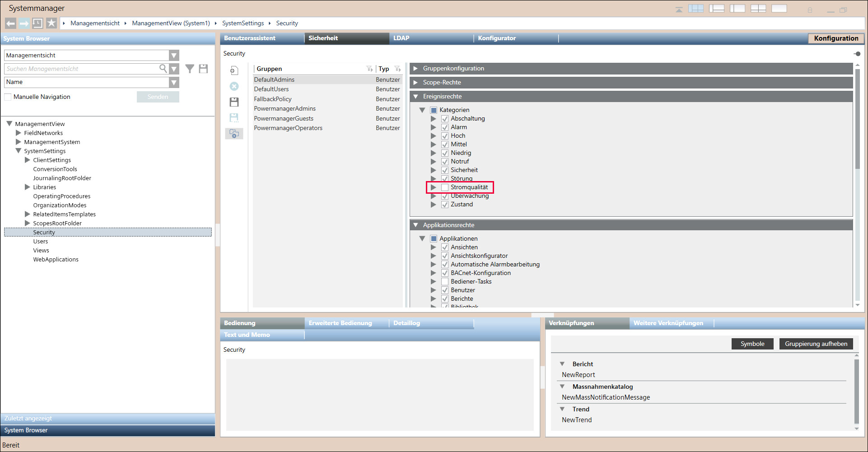Click the new group document icon
Screen dimensions: 868x452
234,70
